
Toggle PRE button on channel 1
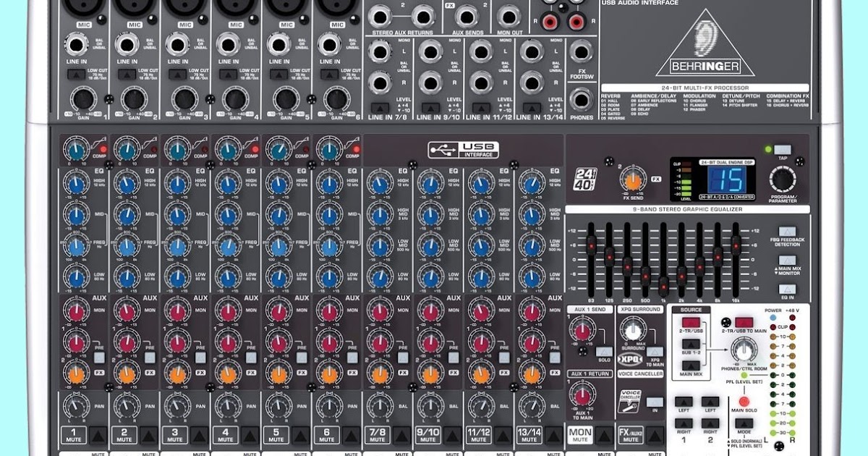(99, 358)
